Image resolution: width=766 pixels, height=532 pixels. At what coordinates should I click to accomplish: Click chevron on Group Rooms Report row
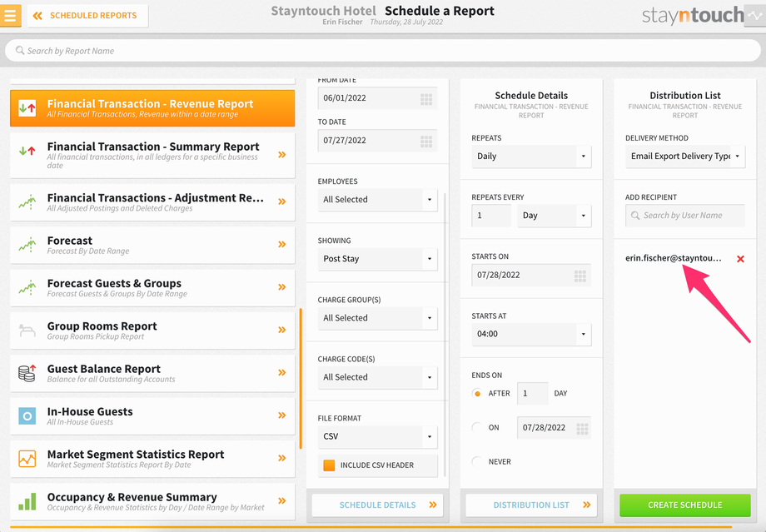(282, 330)
